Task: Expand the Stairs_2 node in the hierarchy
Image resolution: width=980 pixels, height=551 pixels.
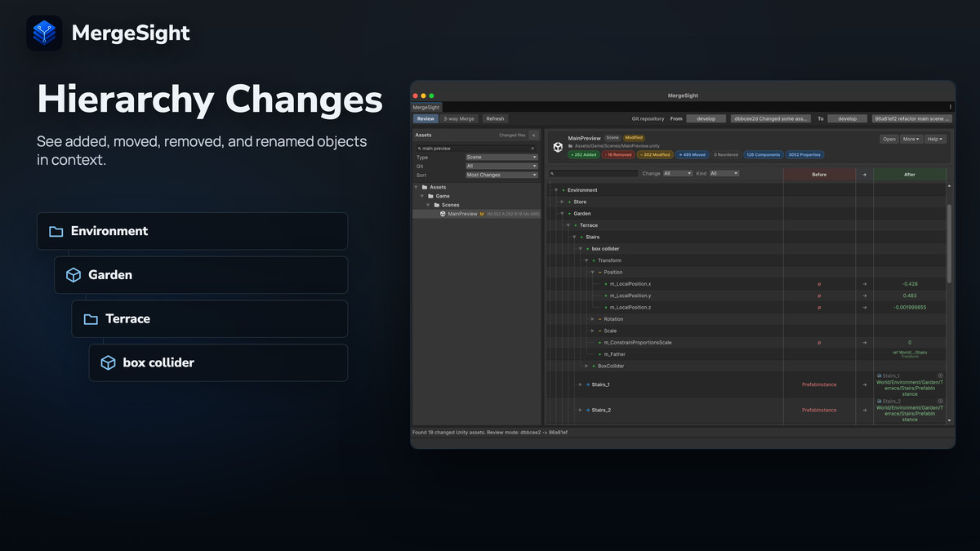Action: tap(580, 410)
